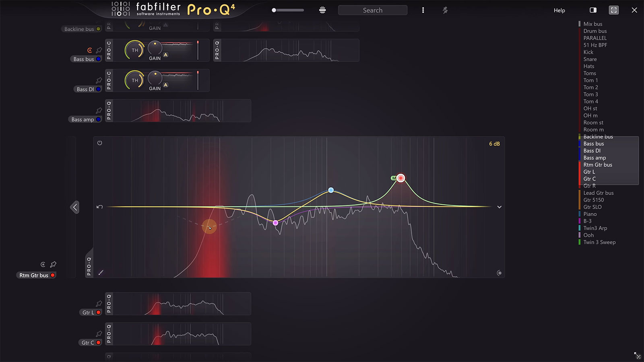Pin the Bass DI instance

pyautogui.click(x=99, y=80)
